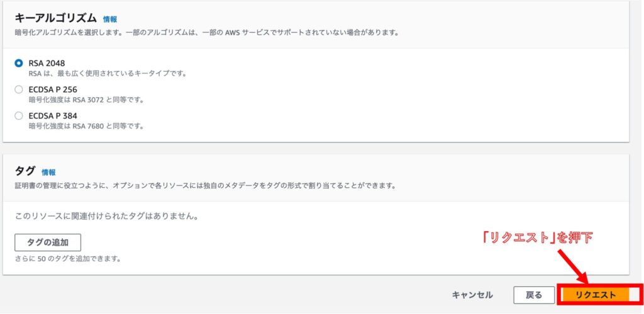This screenshot has width=644, height=314.
Task: Choose the ECDSA P 256 radio button
Action: tap(18, 90)
